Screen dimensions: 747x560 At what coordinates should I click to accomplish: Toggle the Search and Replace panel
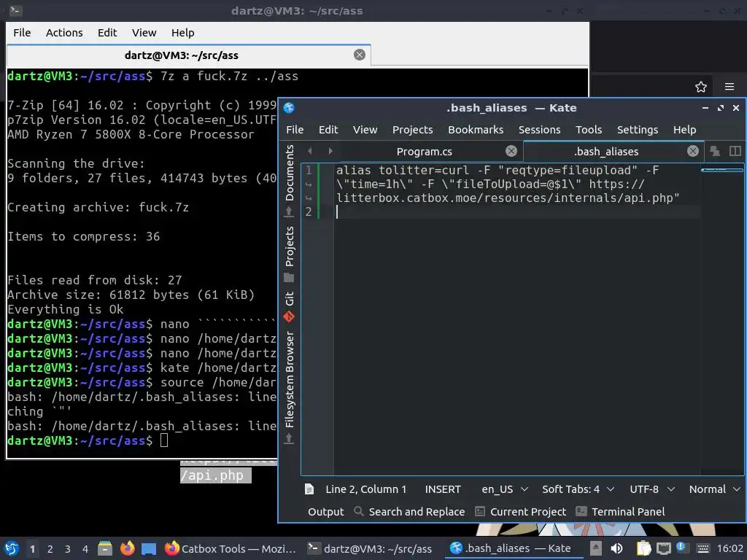409,511
